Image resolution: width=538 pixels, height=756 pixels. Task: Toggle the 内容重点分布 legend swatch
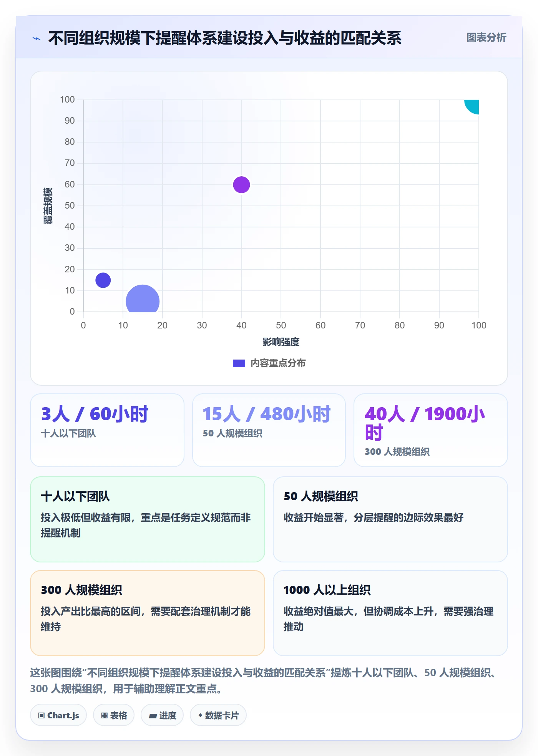(x=239, y=363)
